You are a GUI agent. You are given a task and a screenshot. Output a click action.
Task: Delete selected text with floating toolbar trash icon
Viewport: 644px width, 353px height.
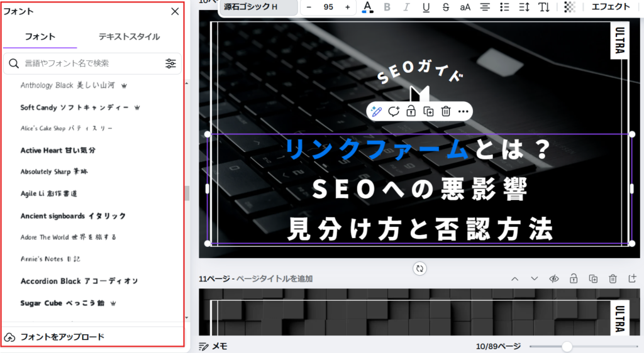446,112
